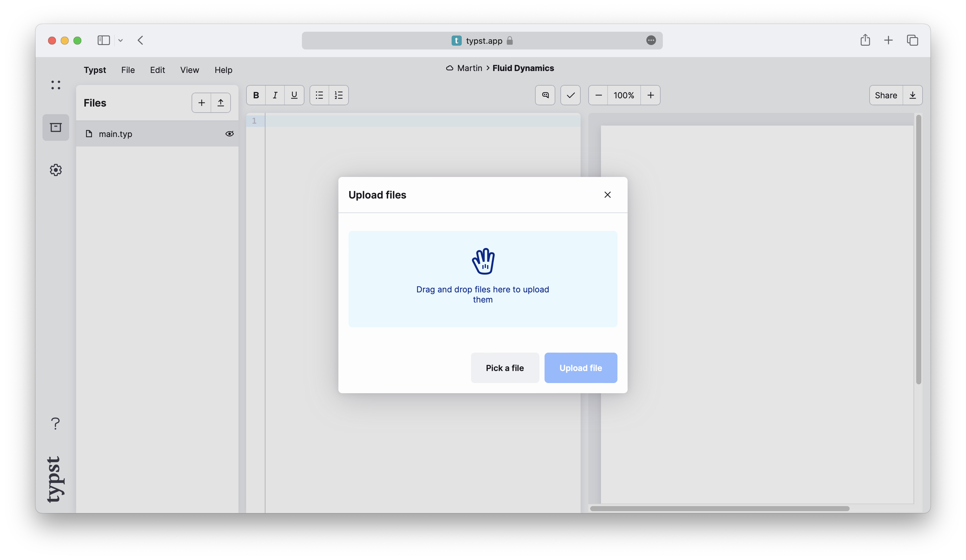Toggle italic formatting in toolbar
Screen dimensions: 966x560
tap(275, 95)
